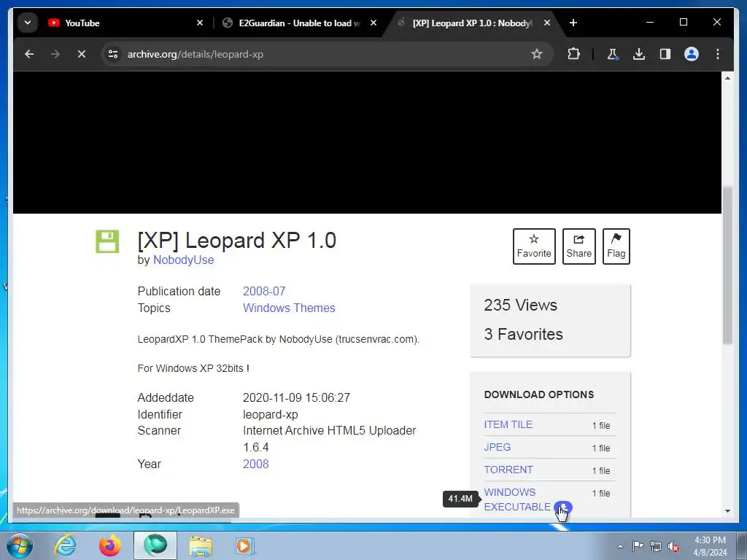Click the active browser taskbar button

(155, 545)
